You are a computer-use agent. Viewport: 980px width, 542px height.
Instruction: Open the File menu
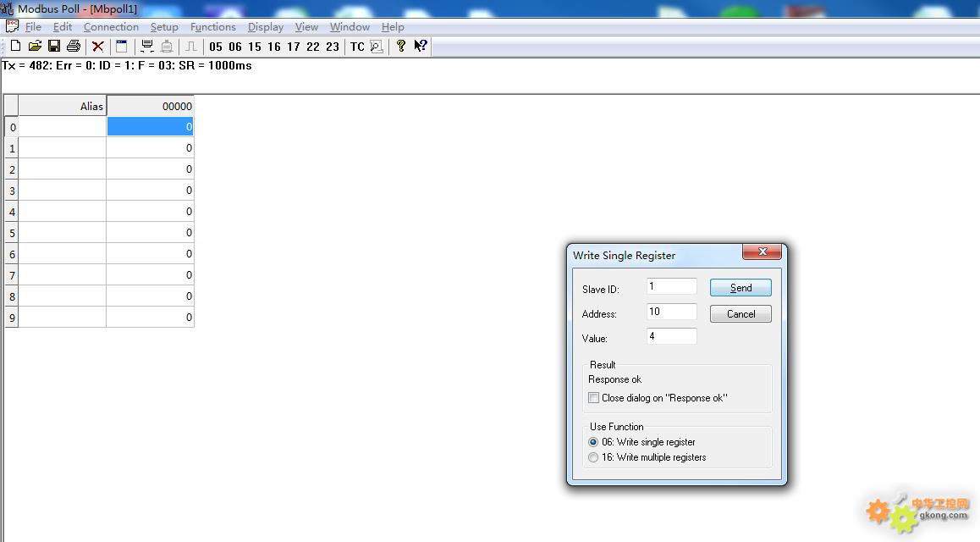(x=33, y=27)
